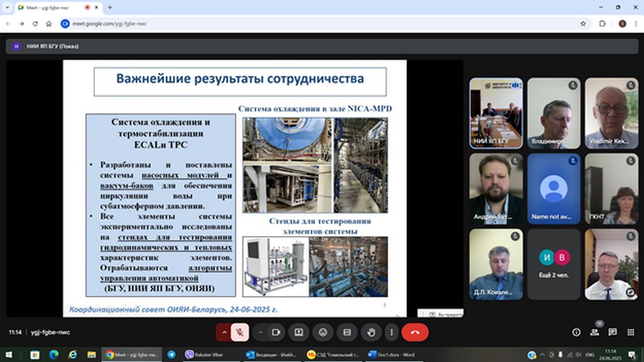
Task: Select Vladimir Kek participant video tile
Action: tap(611, 112)
